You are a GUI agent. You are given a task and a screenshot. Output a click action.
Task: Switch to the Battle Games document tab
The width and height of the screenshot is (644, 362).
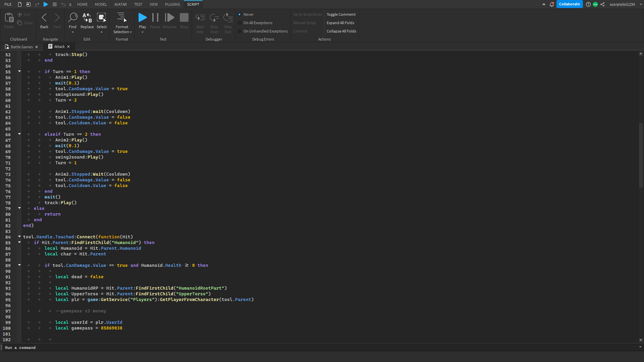point(21,47)
